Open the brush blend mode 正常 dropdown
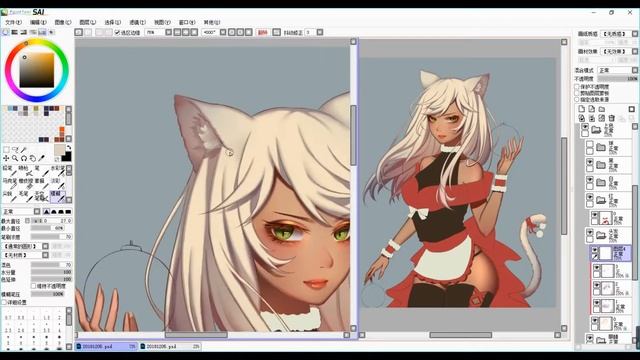This screenshot has height=360, width=640. [x=21, y=211]
